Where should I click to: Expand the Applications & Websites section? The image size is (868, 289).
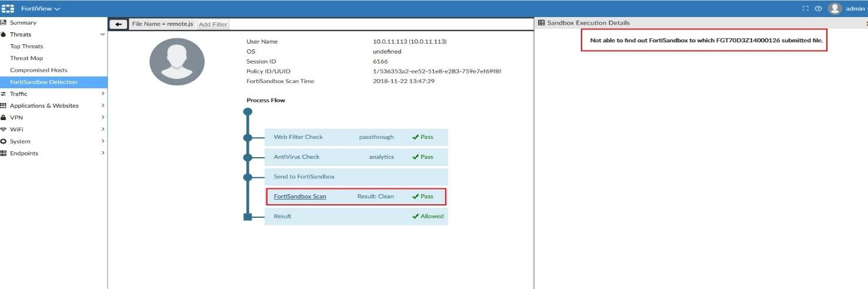point(103,106)
